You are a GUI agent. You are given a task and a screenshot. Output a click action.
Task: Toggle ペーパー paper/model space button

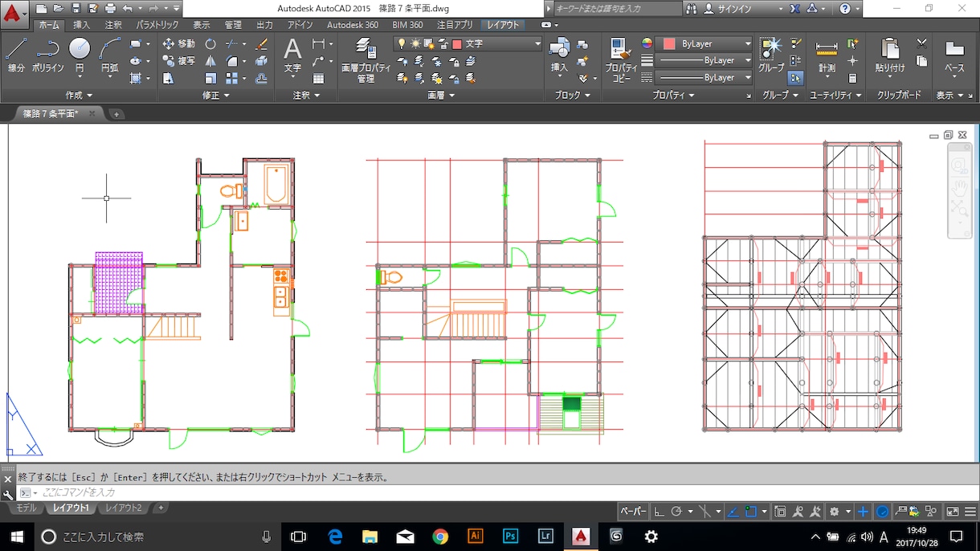633,512
